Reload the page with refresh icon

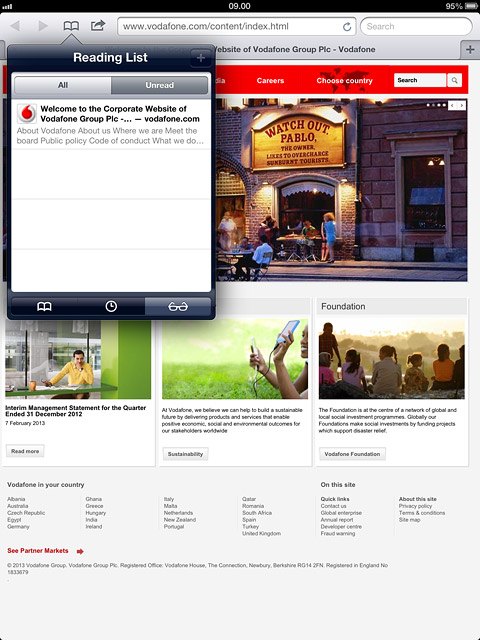click(347, 27)
